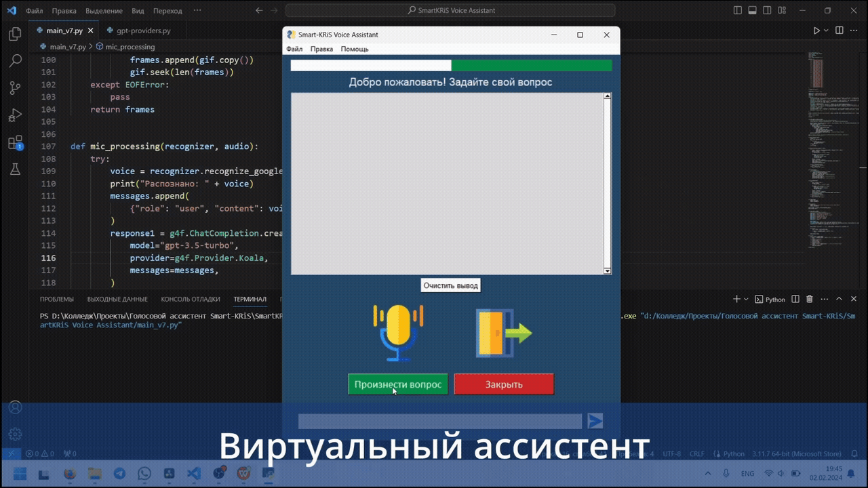Open the Windows Start menu
The image size is (868, 488).
(19, 474)
